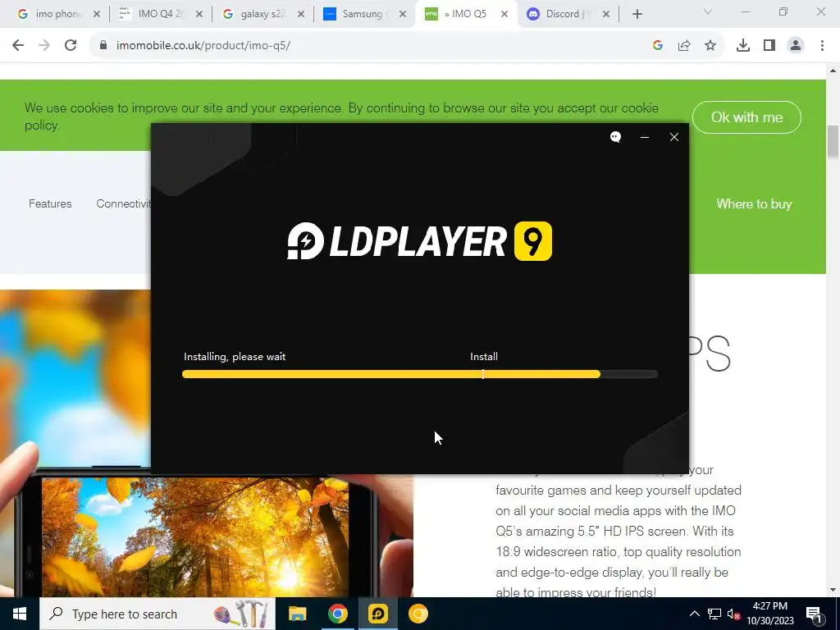Minimize the LDPlayer installer window
Image resolution: width=840 pixels, height=630 pixels.
click(x=645, y=137)
